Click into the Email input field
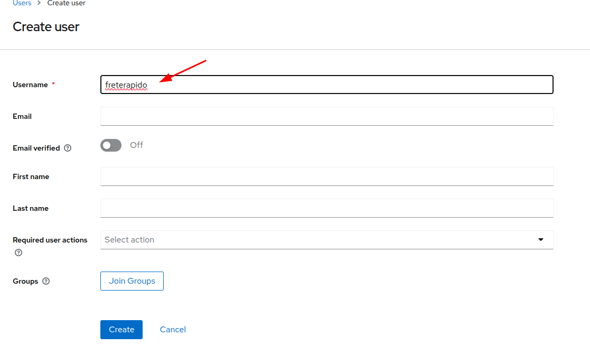The width and height of the screenshot is (590, 364). pyautogui.click(x=326, y=116)
